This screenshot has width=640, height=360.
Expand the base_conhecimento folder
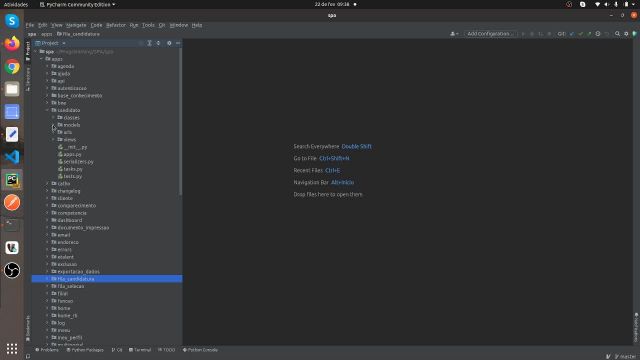[x=47, y=96]
